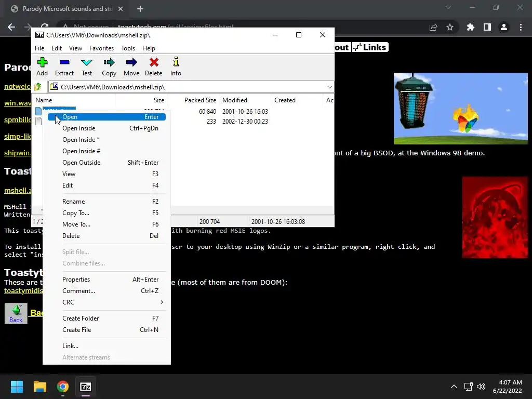Select Link... from the context menu
The height and width of the screenshot is (399, 532).
[107, 345]
